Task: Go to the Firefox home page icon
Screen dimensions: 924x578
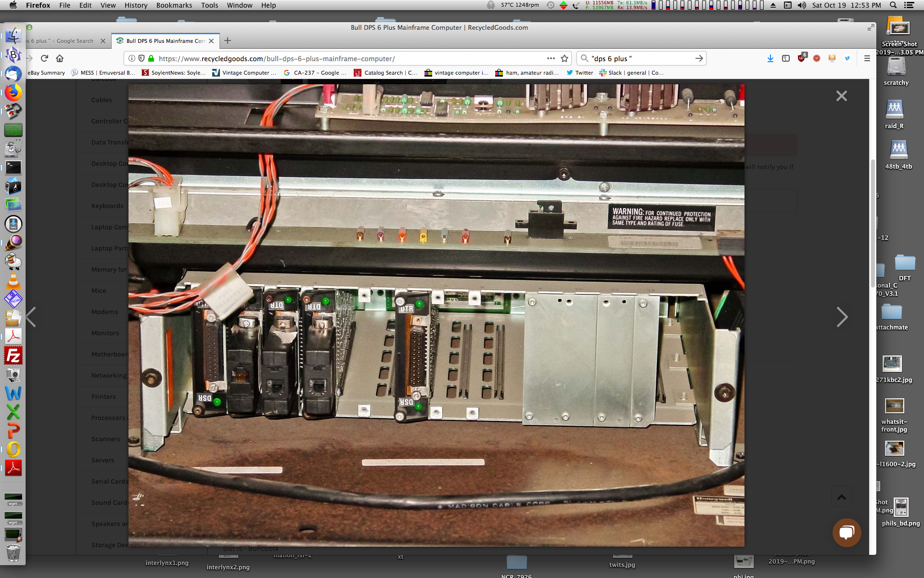Action: point(60,58)
